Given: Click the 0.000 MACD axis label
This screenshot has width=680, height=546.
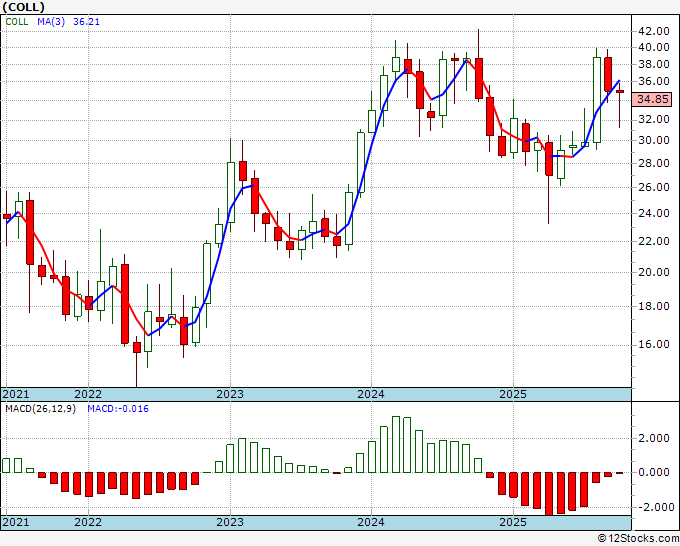Looking at the screenshot, I should click(654, 472).
